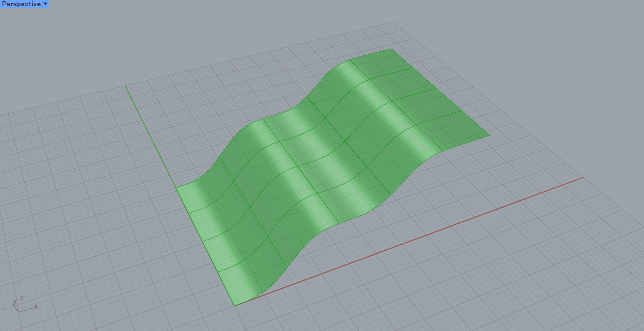Open the Perspective viewport title dropdown

click(x=45, y=4)
